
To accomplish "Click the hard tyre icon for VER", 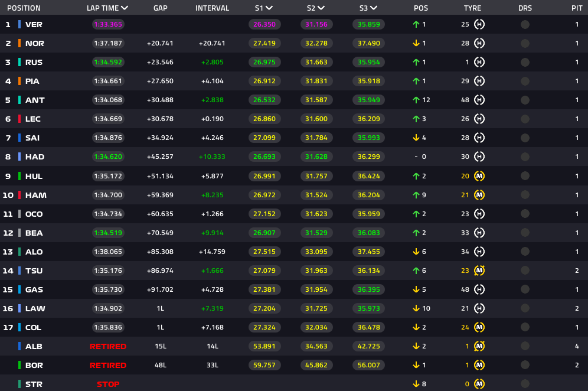I will click(479, 24).
